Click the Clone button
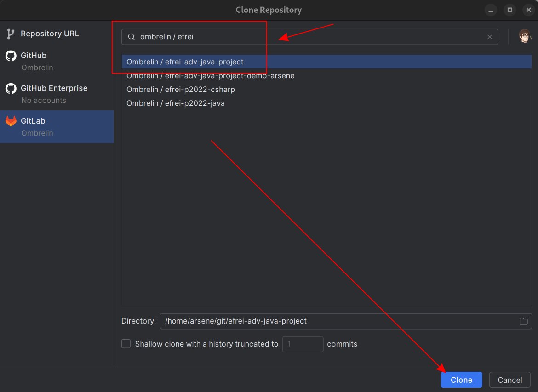The image size is (538, 392). (x=461, y=380)
